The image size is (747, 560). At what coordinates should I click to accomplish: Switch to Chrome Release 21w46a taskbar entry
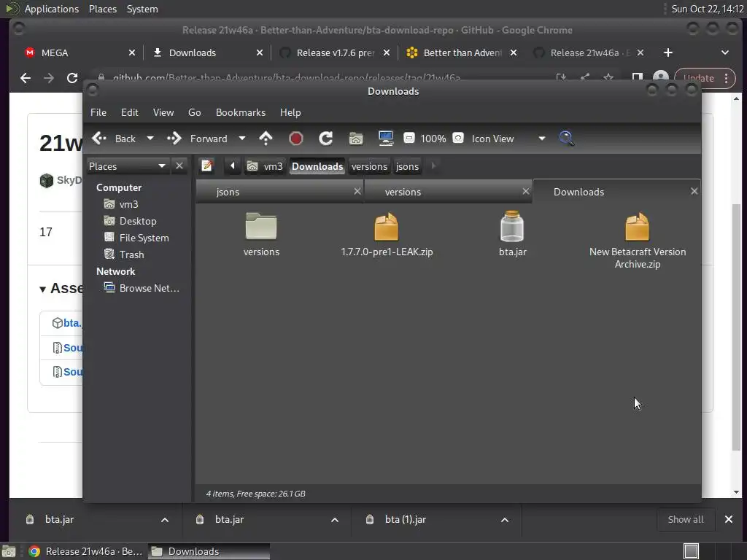coord(86,551)
